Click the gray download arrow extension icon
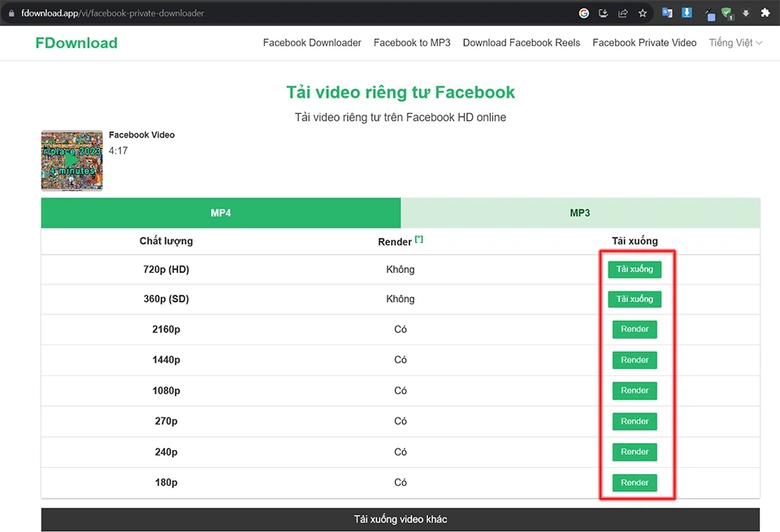Image resolution: width=780 pixels, height=532 pixels. [x=746, y=13]
